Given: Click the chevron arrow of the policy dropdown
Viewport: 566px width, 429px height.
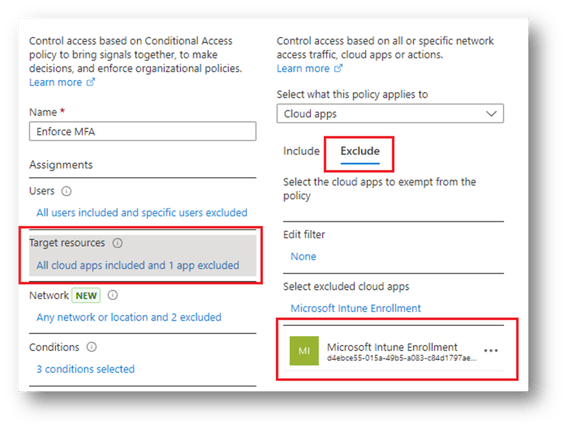Looking at the screenshot, I should [x=491, y=114].
